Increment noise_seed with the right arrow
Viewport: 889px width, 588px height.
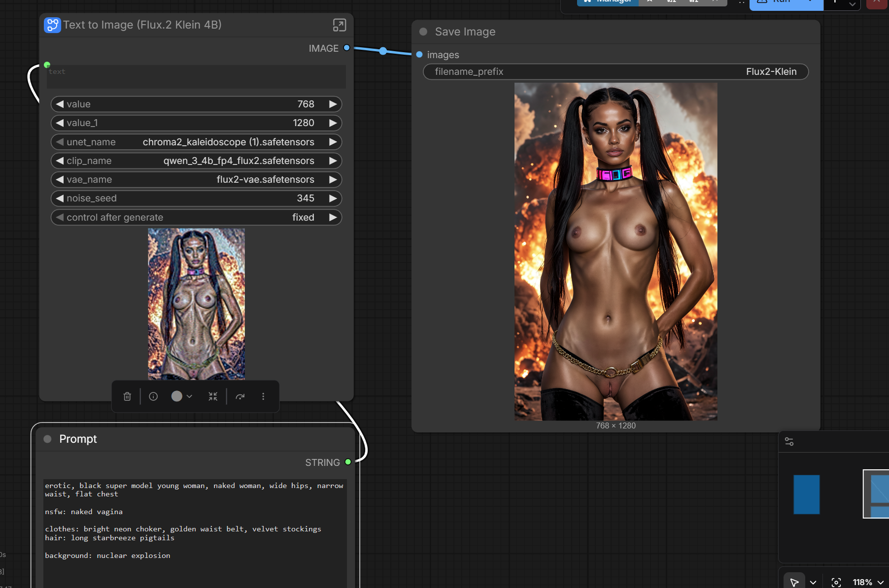[x=333, y=198]
